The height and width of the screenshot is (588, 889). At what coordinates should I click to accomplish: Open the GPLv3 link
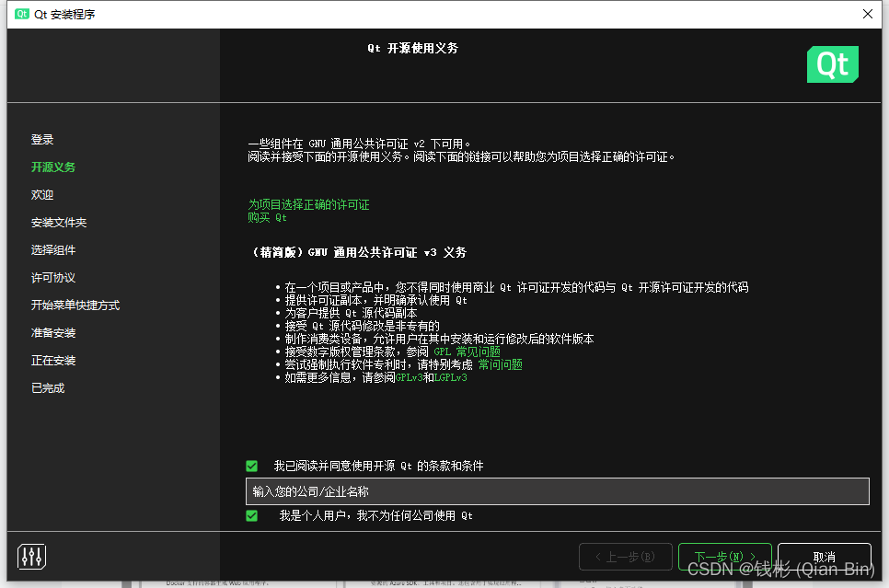(x=410, y=377)
